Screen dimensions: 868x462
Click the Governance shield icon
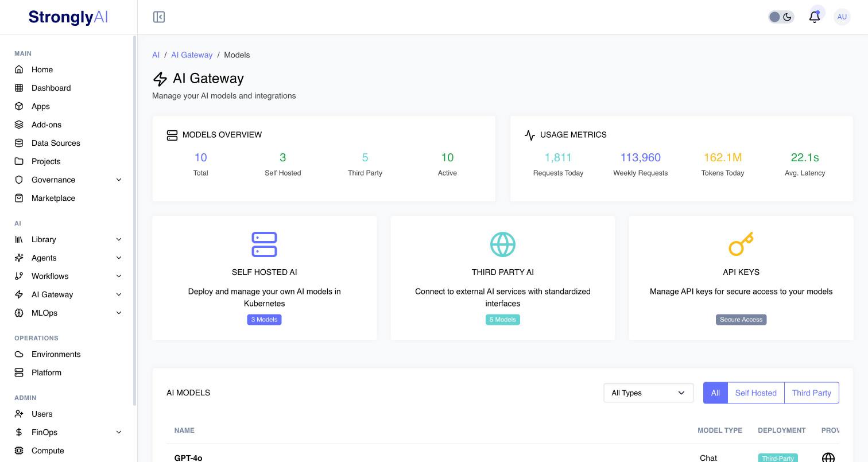[19, 180]
